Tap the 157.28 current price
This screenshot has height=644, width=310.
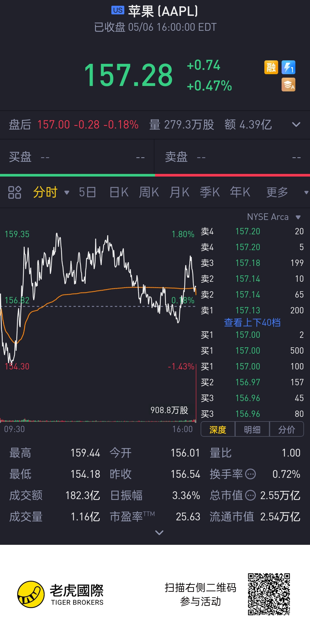(x=128, y=75)
